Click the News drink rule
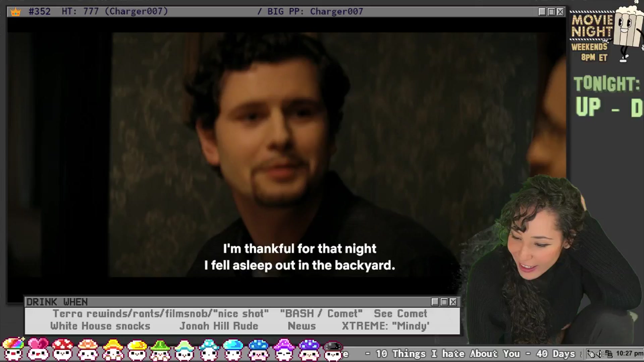 (302, 326)
